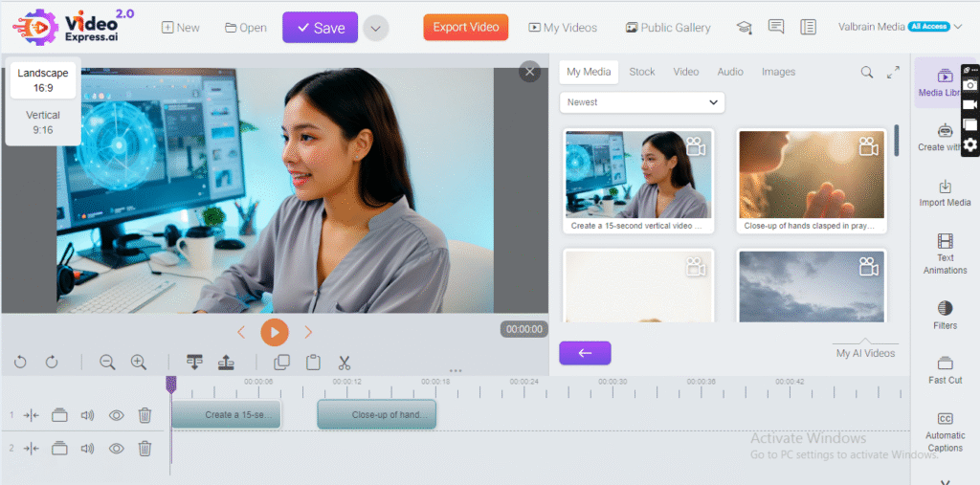Click the overlay video record icon
This screenshot has width=980, height=485.
[x=970, y=104]
